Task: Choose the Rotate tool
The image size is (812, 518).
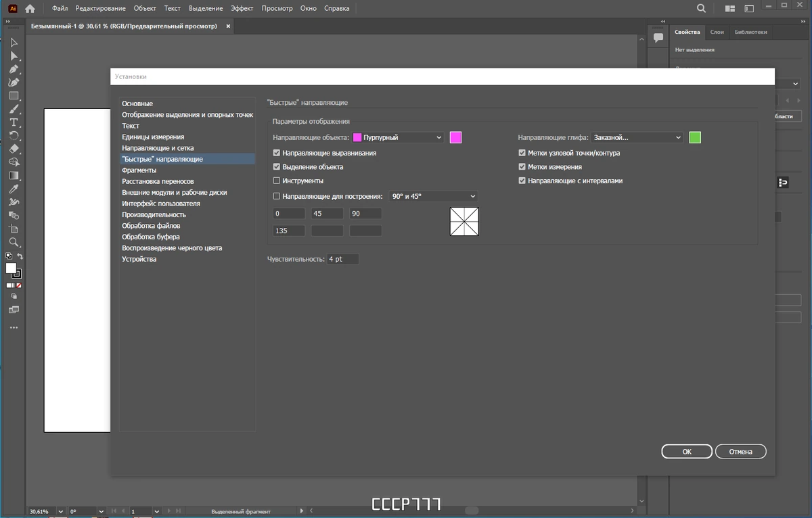Action: click(x=14, y=135)
